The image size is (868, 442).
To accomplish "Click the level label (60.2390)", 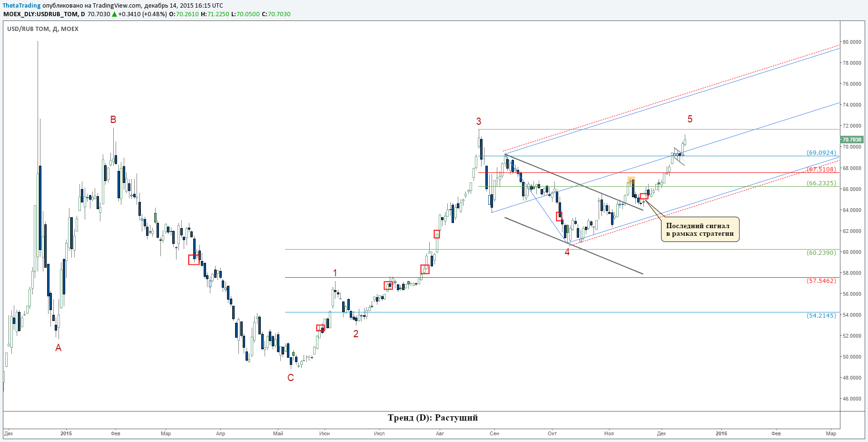I will coord(821,252).
